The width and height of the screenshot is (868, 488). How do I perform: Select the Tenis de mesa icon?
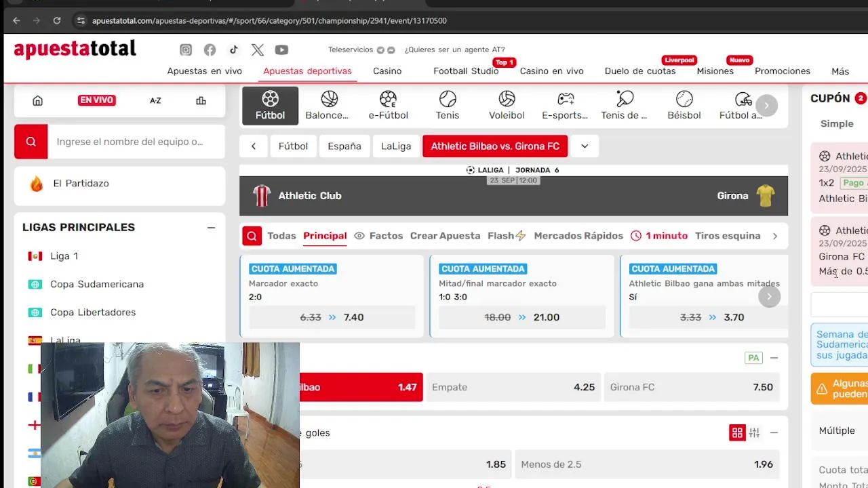[x=625, y=106]
